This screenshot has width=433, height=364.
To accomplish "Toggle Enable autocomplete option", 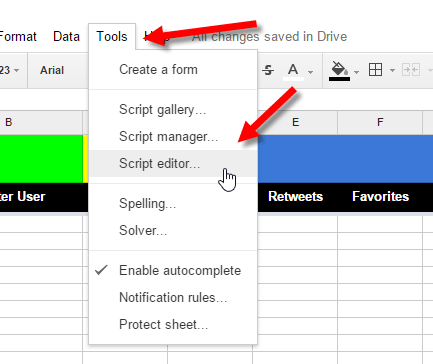I will [173, 271].
